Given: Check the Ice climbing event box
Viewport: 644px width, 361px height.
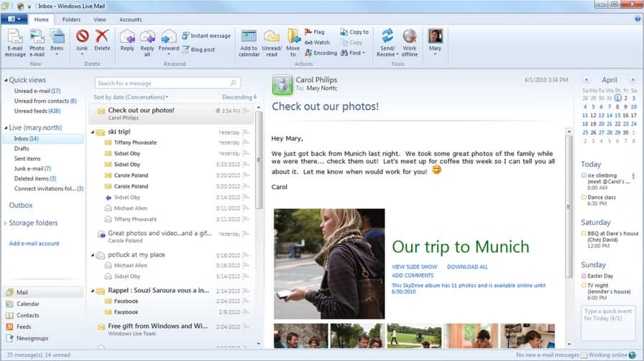Looking at the screenshot, I should point(584,175).
